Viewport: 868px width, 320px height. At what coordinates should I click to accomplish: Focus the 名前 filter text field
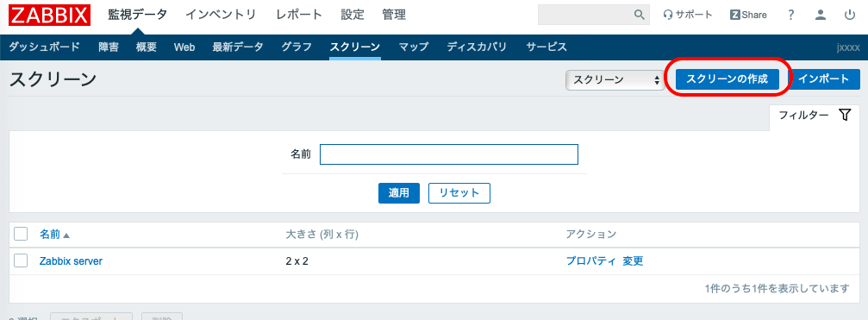coord(449,154)
